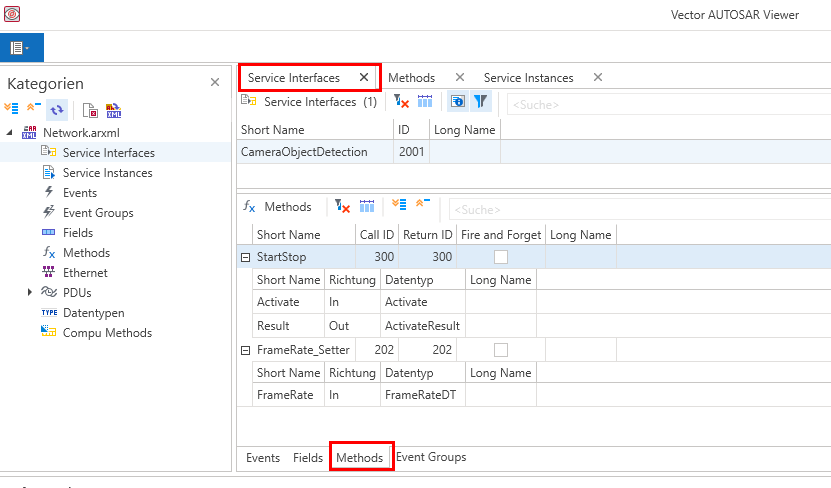
Task: Toggle the funnel filter icon in Service Interfaces
Action: point(481,102)
